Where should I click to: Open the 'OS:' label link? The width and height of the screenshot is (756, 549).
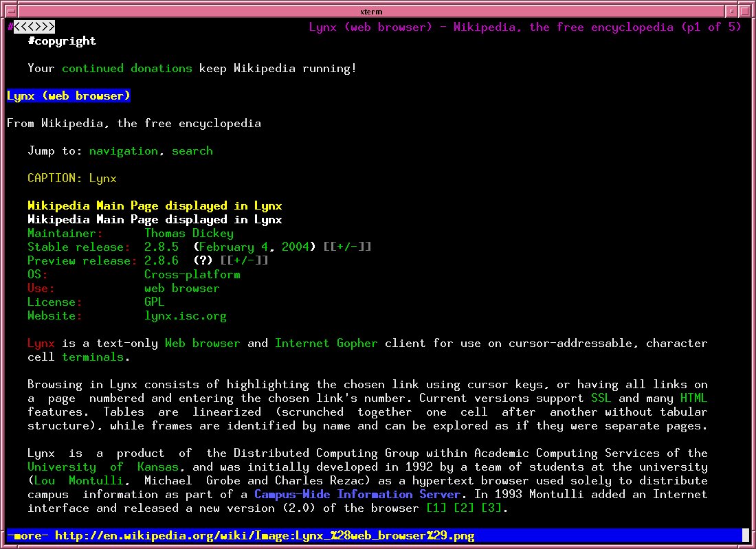[38, 274]
